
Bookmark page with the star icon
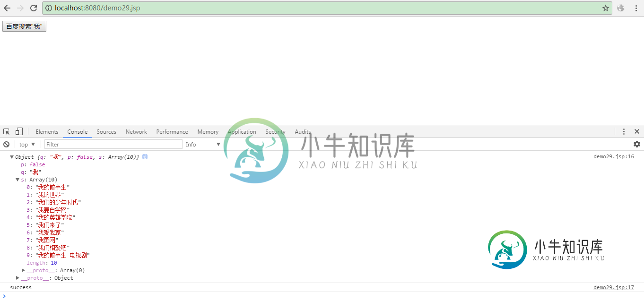tap(605, 8)
